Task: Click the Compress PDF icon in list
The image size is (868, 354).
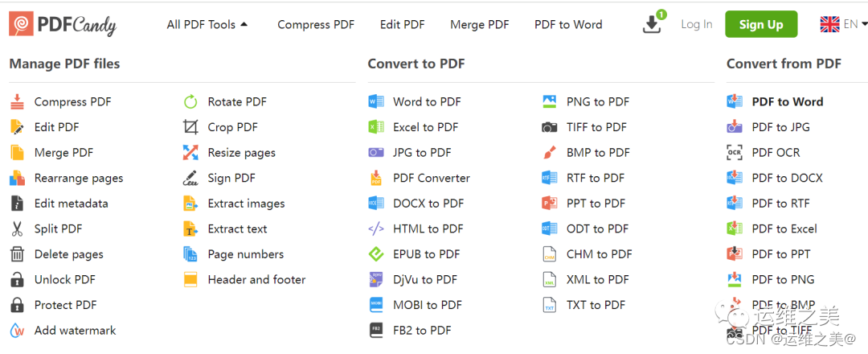Action: pyautogui.click(x=18, y=102)
